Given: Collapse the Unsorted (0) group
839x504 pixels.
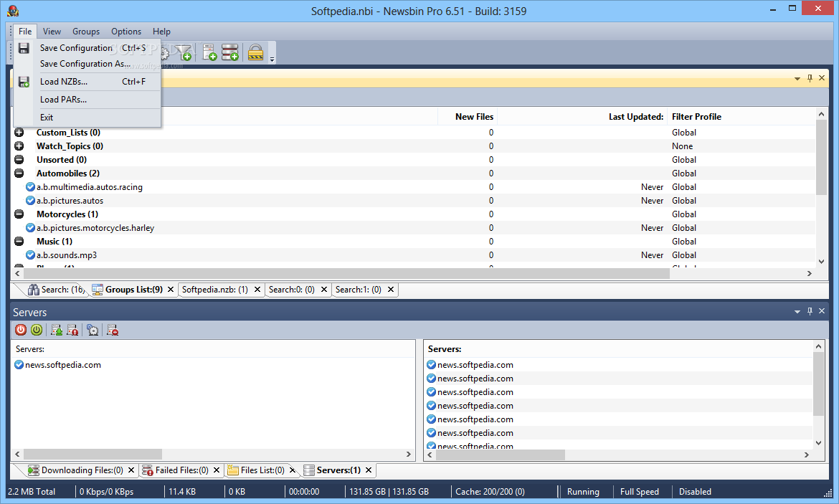Looking at the screenshot, I should pos(19,159).
